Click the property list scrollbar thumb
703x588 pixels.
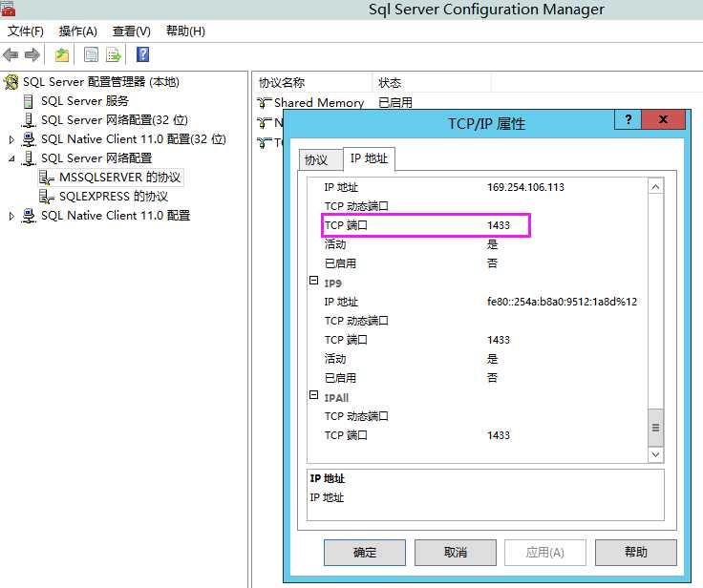(655, 428)
